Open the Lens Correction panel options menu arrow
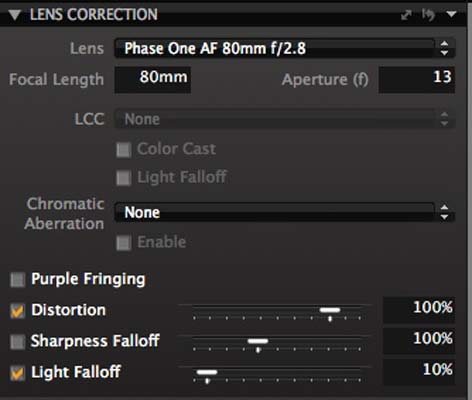Image resolution: width=472 pixels, height=400 pixels. point(451,14)
